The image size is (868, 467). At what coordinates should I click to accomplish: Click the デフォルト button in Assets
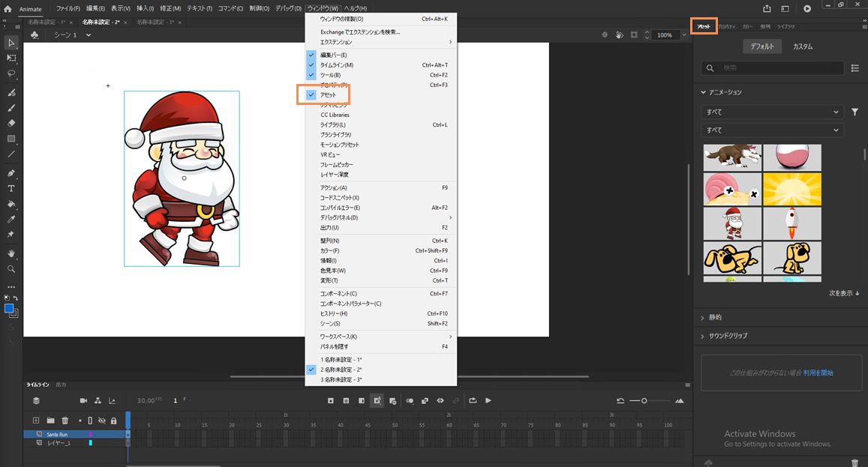(x=762, y=46)
